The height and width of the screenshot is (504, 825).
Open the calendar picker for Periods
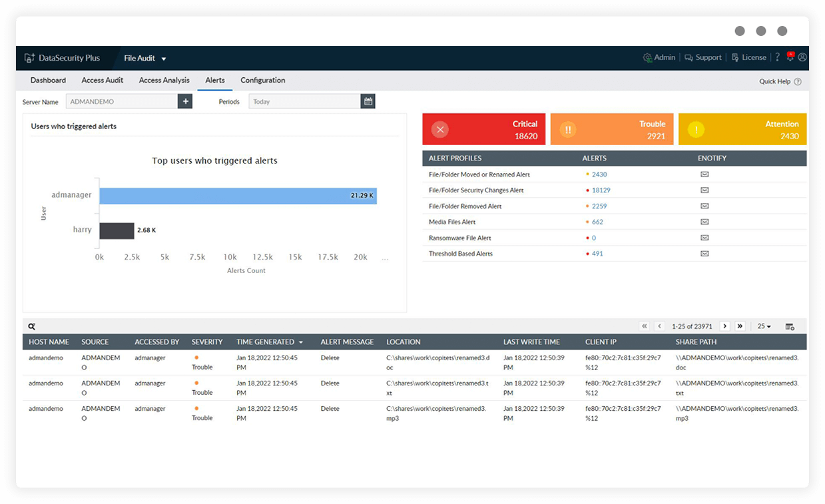[368, 101]
